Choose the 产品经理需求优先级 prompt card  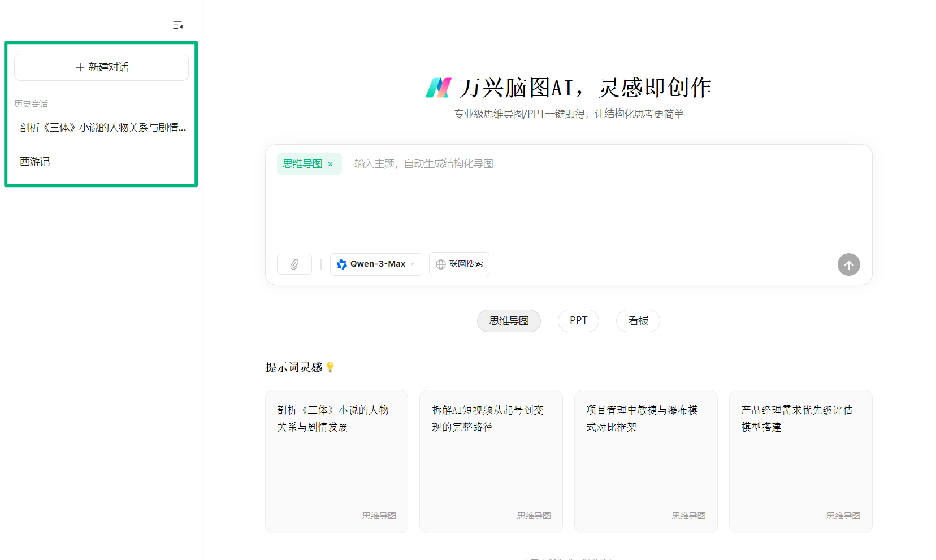[x=801, y=462]
